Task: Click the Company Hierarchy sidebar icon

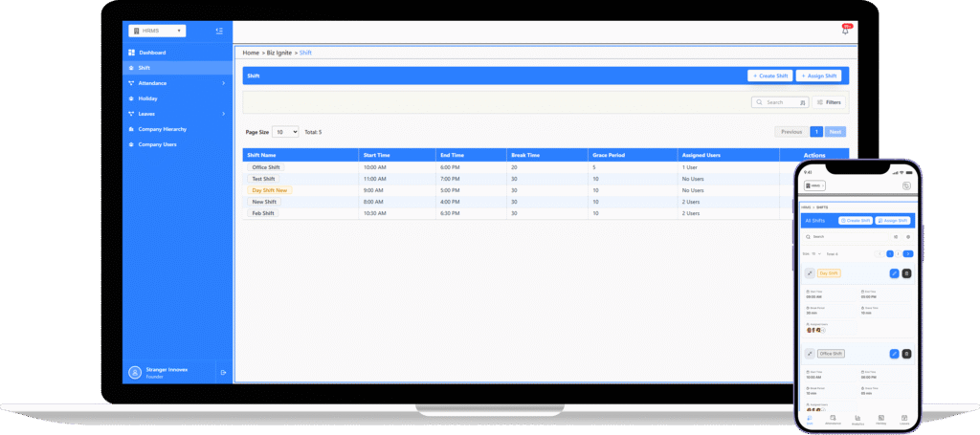Action: coord(131,129)
